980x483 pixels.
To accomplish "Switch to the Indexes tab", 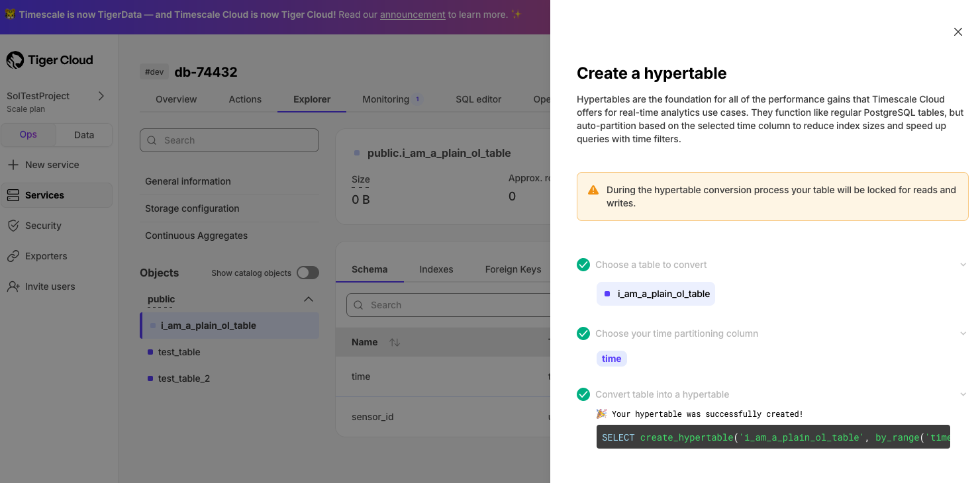I will 436,269.
